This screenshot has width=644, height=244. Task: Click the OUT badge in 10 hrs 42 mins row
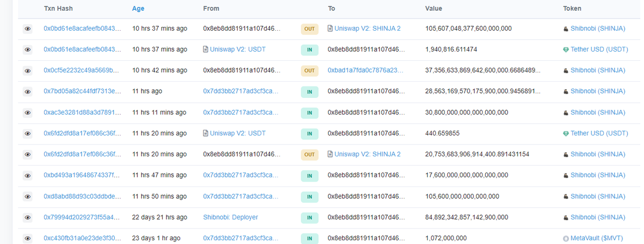coord(310,70)
